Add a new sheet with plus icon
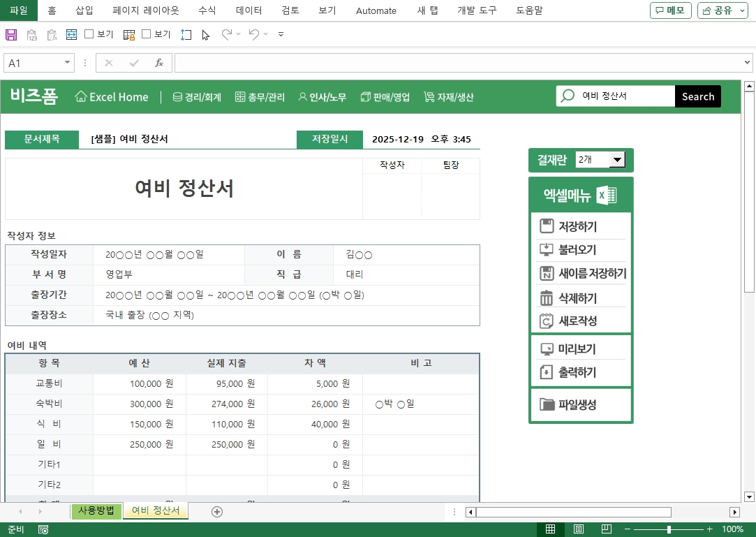The height and width of the screenshot is (537, 756). (217, 512)
